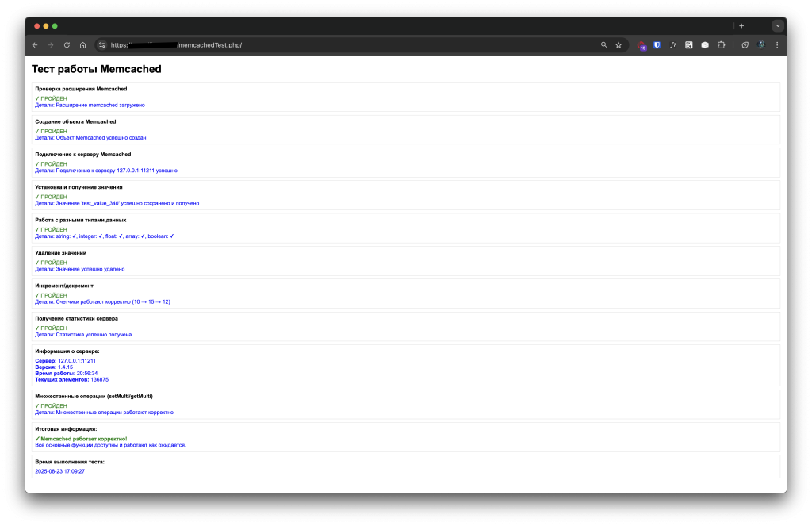Click 'Все основные функции доступны...' summary line

[x=110, y=445]
